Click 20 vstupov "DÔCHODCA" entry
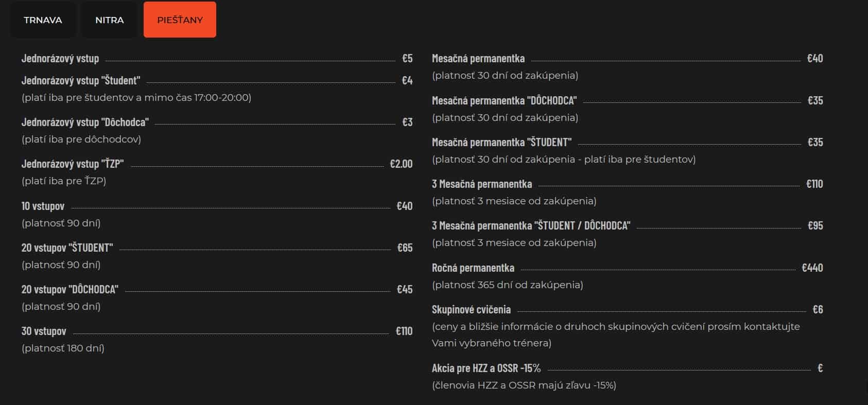 70,290
